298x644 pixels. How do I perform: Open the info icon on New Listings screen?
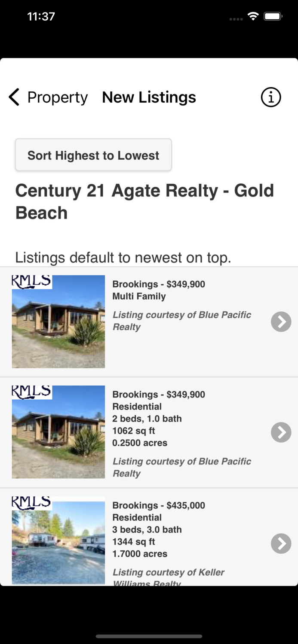coord(270,97)
